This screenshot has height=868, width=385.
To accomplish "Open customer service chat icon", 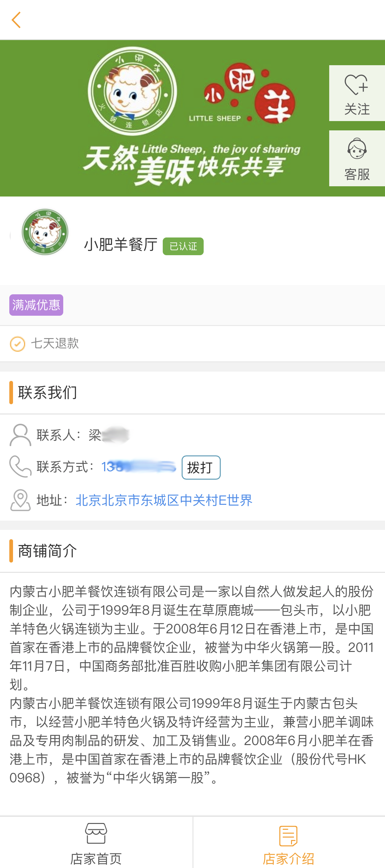I will coord(356,158).
